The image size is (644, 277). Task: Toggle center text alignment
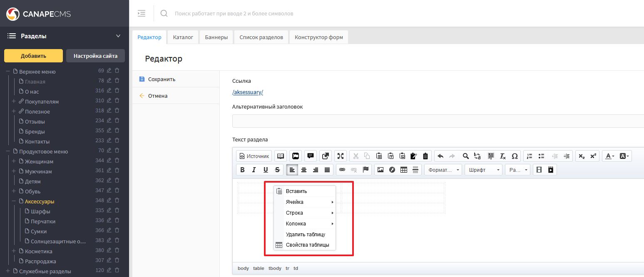coord(304,170)
